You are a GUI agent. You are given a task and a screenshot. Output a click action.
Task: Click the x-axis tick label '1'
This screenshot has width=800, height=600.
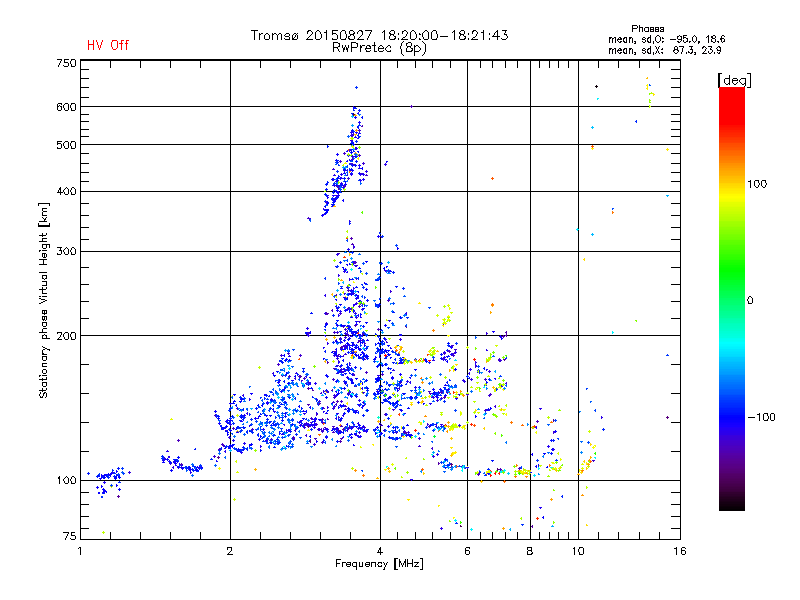[x=80, y=551]
